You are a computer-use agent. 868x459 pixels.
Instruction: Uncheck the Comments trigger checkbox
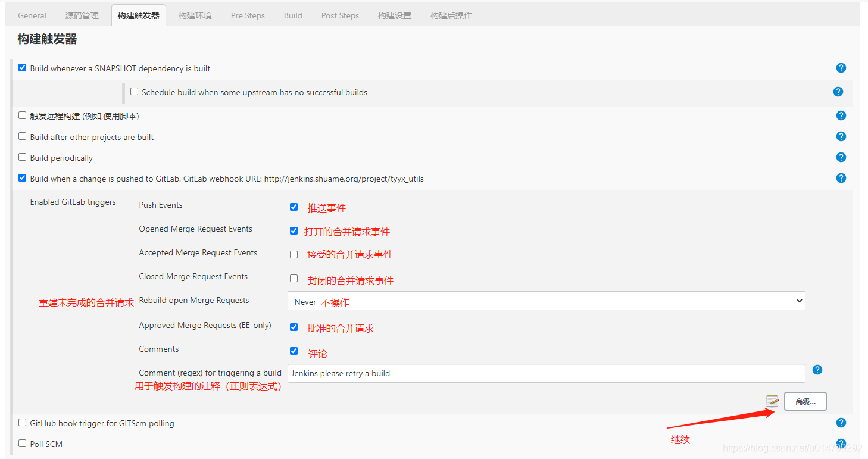click(294, 351)
